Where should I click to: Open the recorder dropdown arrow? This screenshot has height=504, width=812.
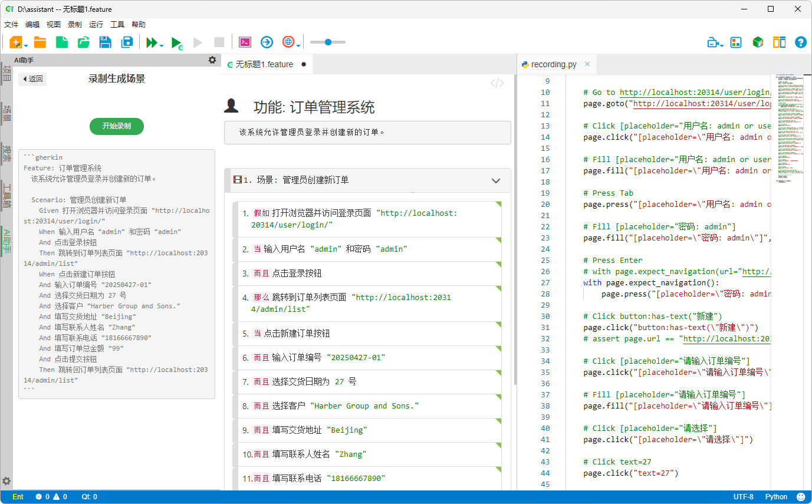pos(722,44)
